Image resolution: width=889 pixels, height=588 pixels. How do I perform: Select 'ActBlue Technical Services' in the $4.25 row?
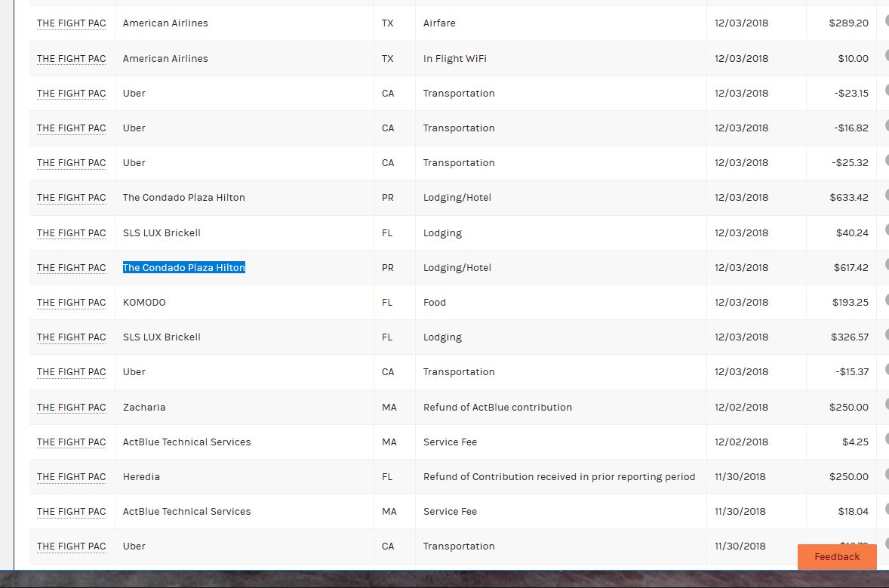[x=186, y=442]
